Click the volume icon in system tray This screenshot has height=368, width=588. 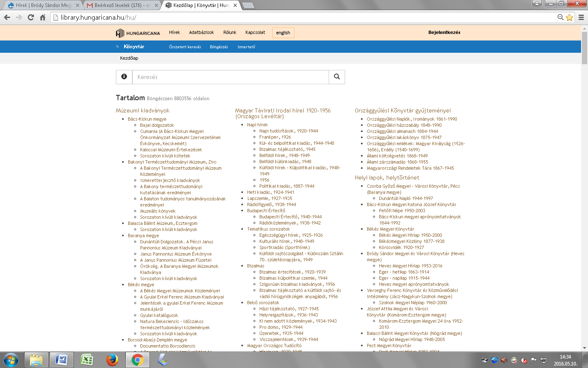pos(504,360)
